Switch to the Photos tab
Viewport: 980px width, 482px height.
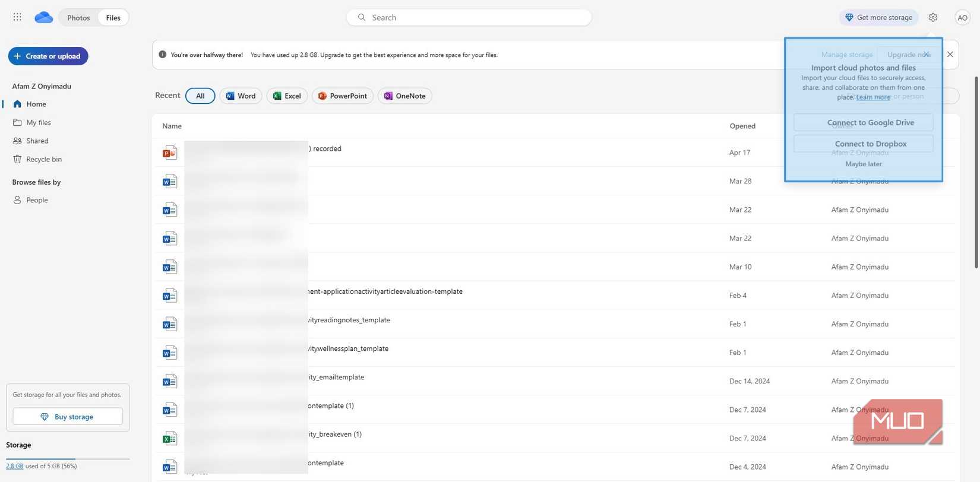tap(78, 18)
